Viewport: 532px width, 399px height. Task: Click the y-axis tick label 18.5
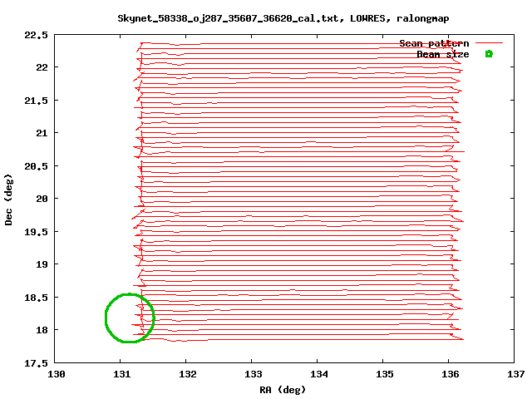(x=36, y=298)
